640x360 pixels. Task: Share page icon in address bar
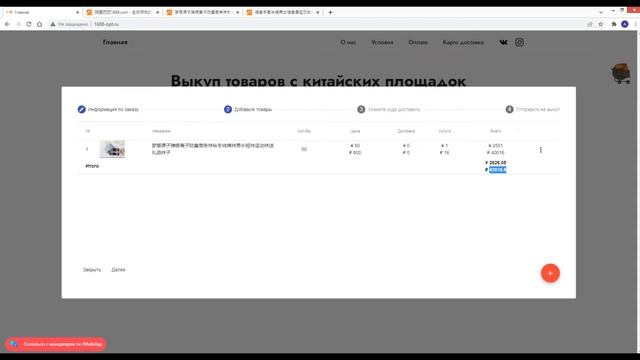point(590,24)
